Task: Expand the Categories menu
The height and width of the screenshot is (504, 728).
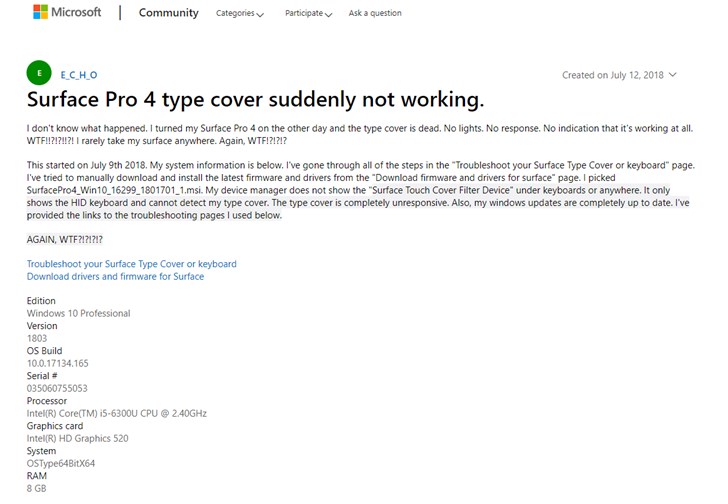Action: click(x=240, y=13)
